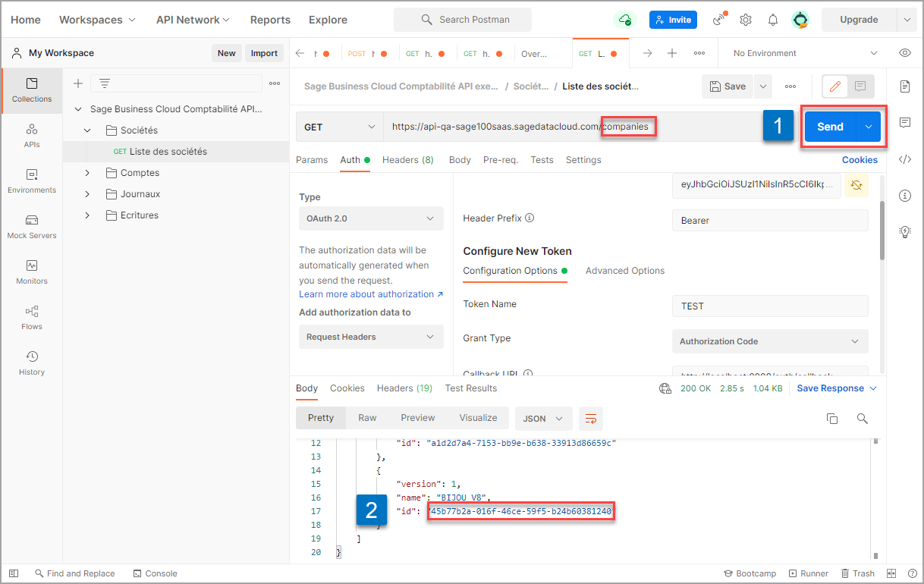Open Learn more about authorization link

[x=371, y=294]
